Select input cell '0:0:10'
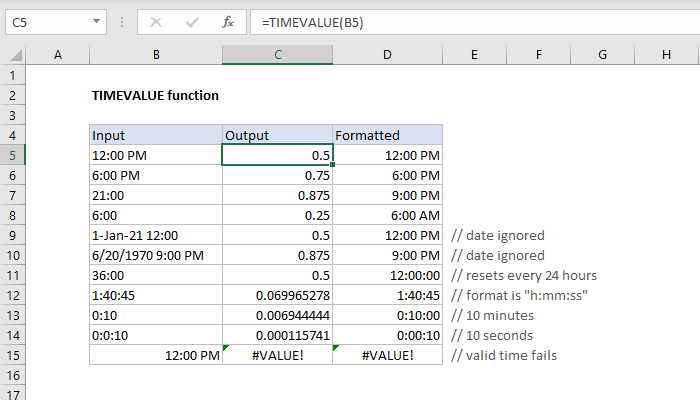700x400 pixels. coord(156,335)
